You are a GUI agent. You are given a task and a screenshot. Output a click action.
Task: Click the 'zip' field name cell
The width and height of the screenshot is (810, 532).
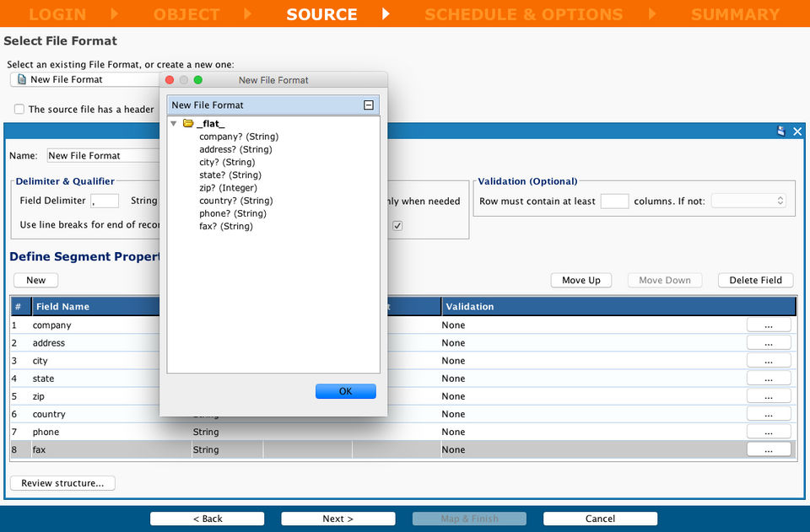click(38, 396)
